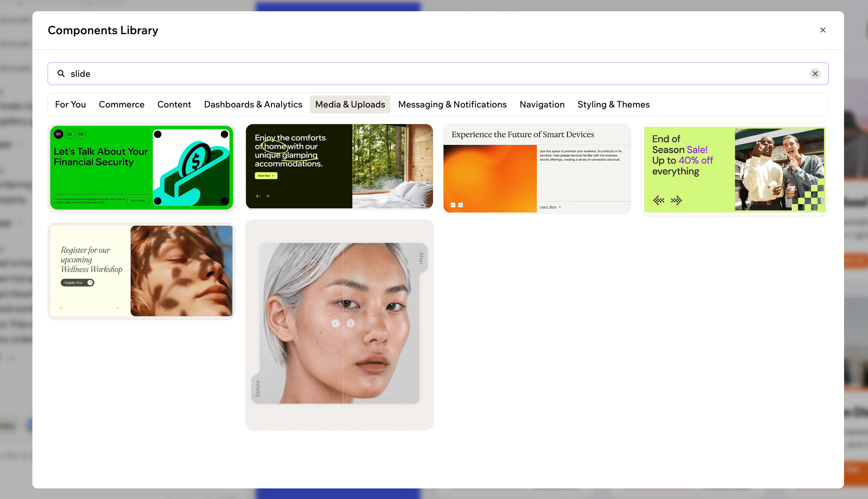
Task: Click right arrow on Wellness Workshop slider
Action: (117, 308)
